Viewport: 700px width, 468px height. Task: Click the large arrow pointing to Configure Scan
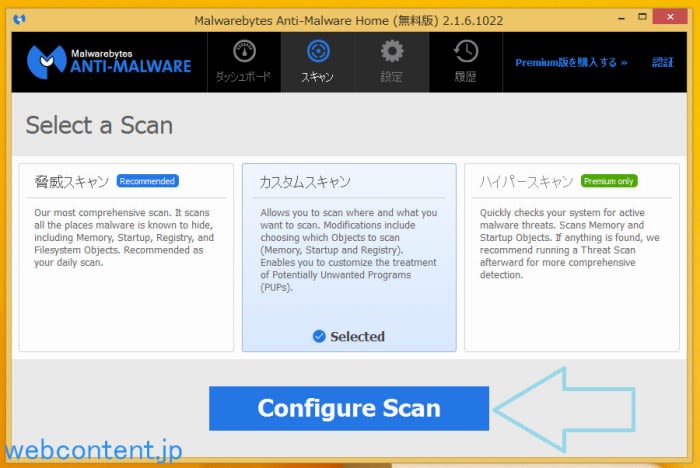click(x=564, y=409)
